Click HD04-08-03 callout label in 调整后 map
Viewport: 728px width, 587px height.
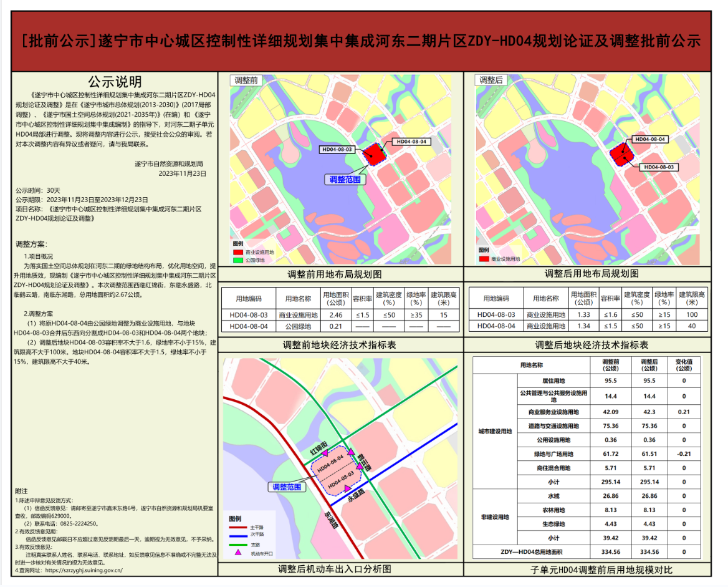coord(659,167)
